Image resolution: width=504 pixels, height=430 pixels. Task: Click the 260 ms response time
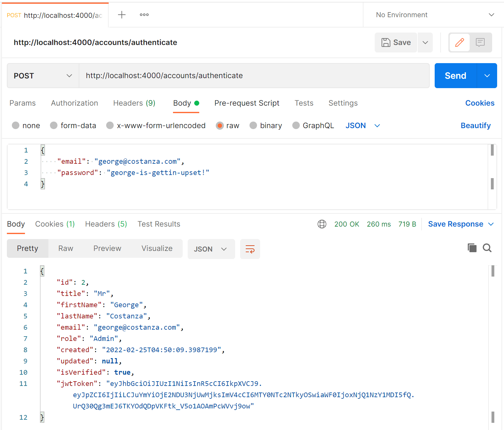coord(379,224)
